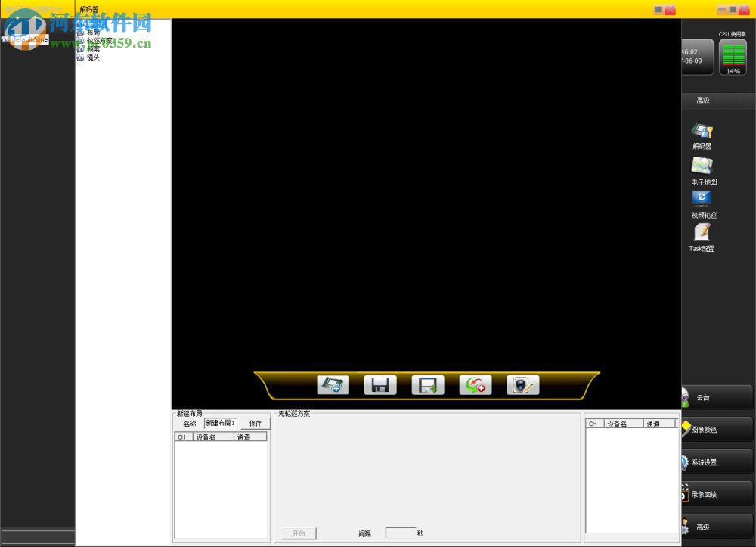This screenshot has height=547, width=756.
Task: Open the 云台 PTZ panel button
Action: tap(717, 397)
